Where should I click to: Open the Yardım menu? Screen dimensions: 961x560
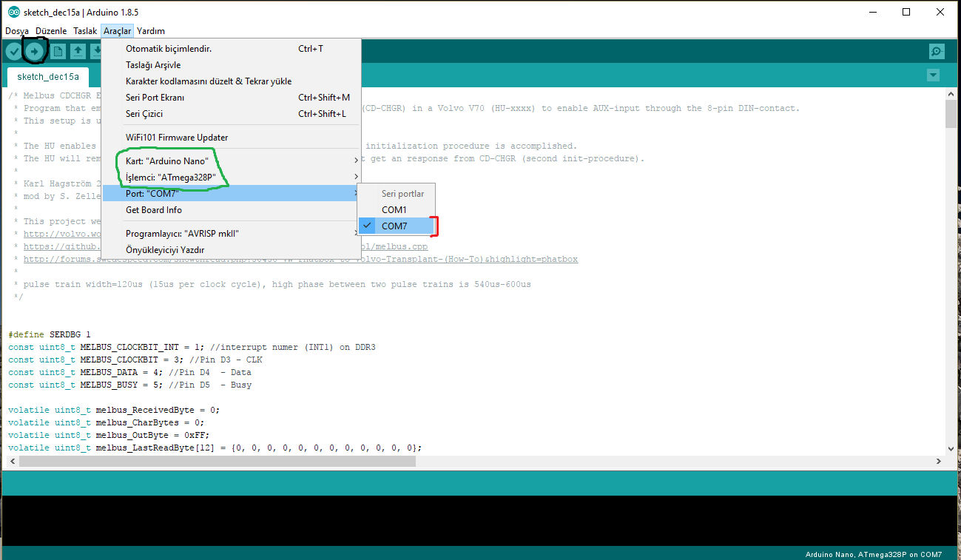(x=151, y=31)
